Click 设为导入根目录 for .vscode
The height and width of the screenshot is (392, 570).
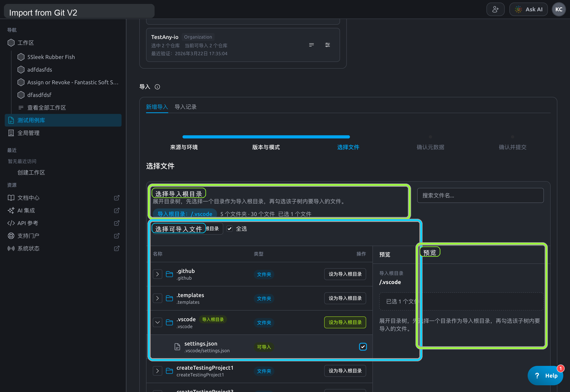click(345, 323)
